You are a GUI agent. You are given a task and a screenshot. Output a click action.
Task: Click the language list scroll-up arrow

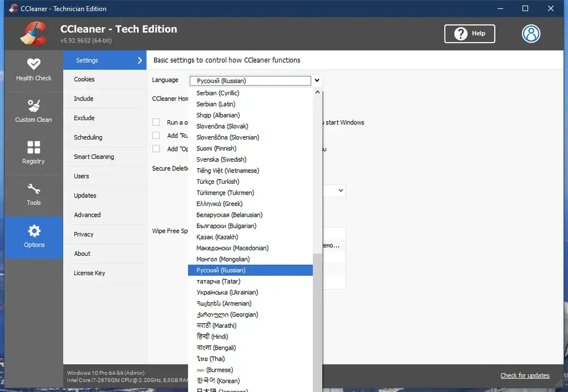(318, 92)
